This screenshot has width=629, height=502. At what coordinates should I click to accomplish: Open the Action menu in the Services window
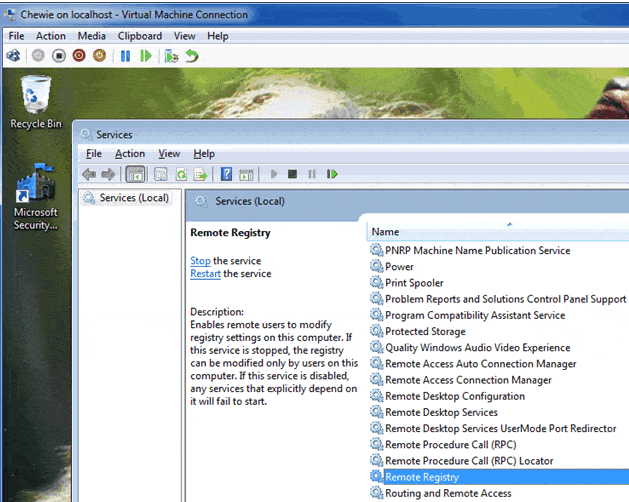coord(130,154)
